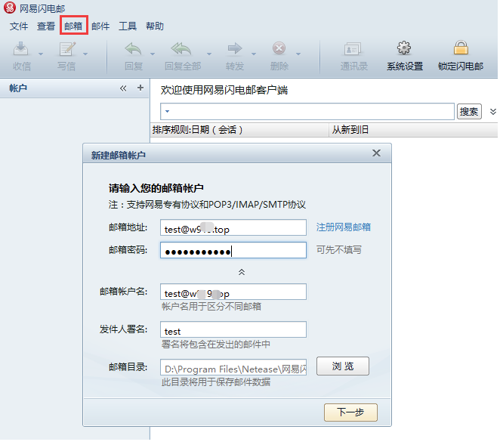Open the Tools (工具) menu

(128, 26)
